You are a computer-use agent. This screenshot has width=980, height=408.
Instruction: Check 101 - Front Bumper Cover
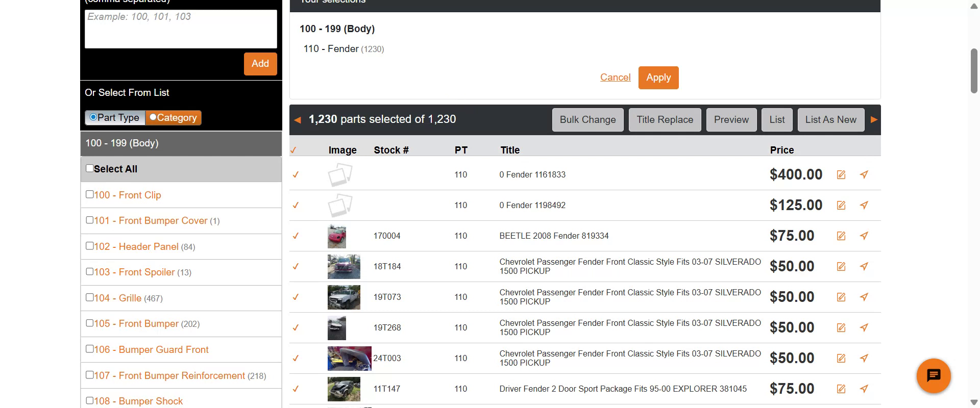pyautogui.click(x=90, y=220)
